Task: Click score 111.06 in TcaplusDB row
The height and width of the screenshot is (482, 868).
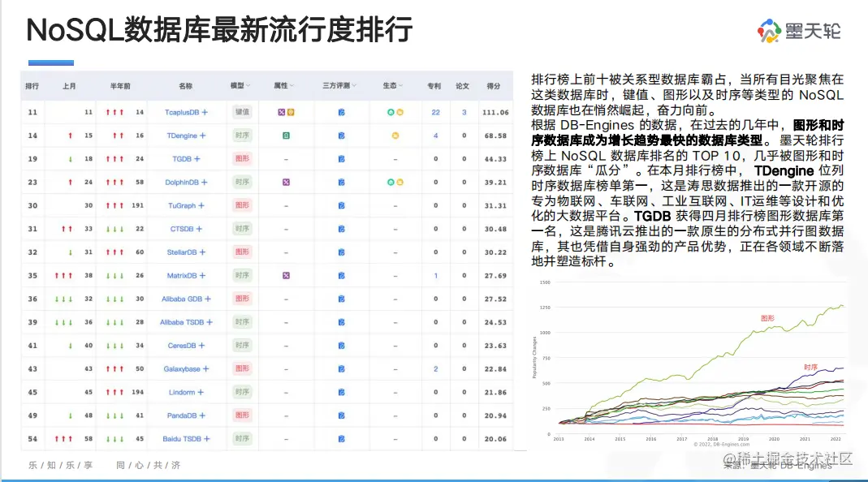Action: tap(495, 112)
